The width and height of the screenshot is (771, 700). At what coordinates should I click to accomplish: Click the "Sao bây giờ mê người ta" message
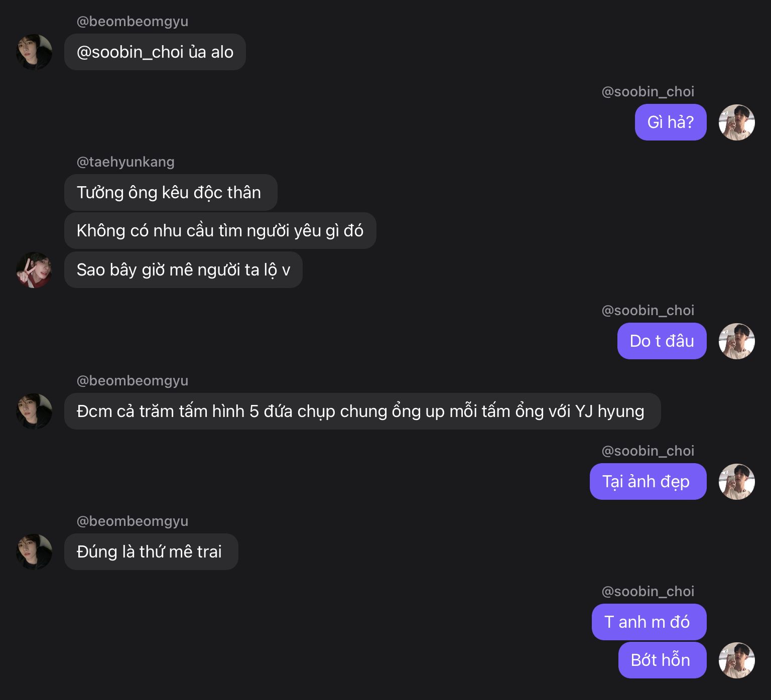[183, 270]
